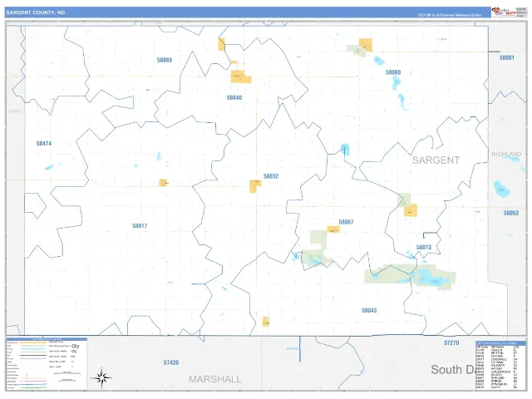Select ZIP code label 58067
Image resolution: width=532 pixels, height=399 pixels.
346,222
